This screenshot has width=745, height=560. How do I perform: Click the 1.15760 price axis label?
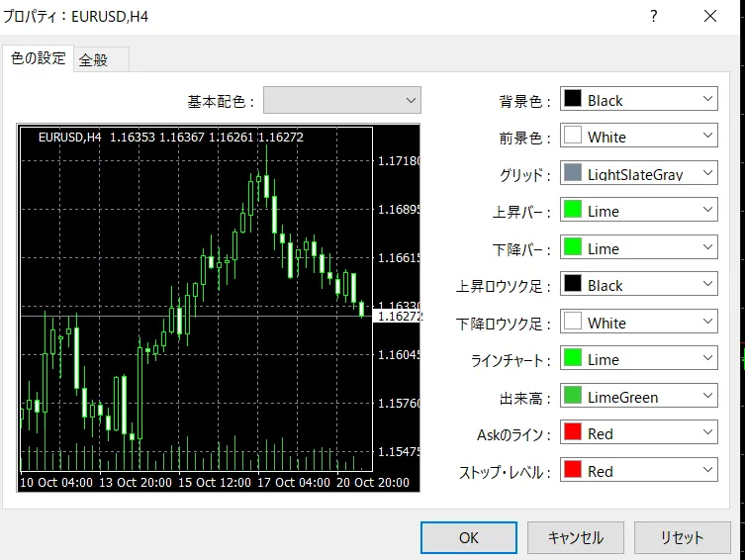click(399, 404)
